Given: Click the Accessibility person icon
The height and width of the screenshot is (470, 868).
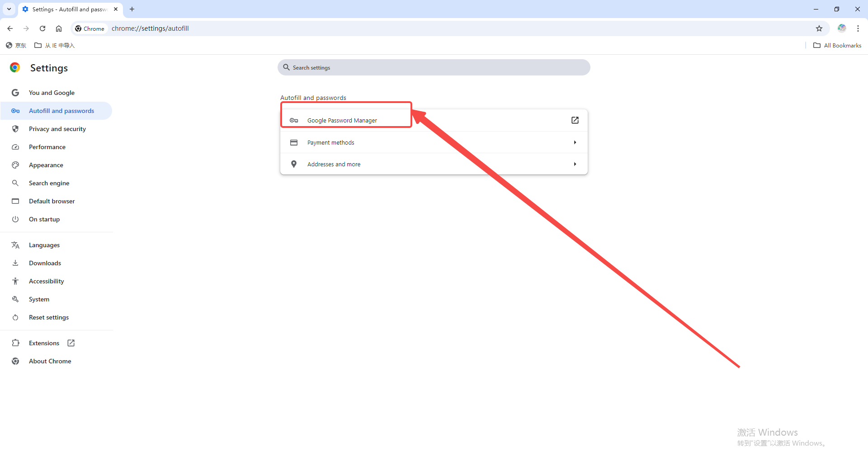Looking at the screenshot, I should click(15, 281).
